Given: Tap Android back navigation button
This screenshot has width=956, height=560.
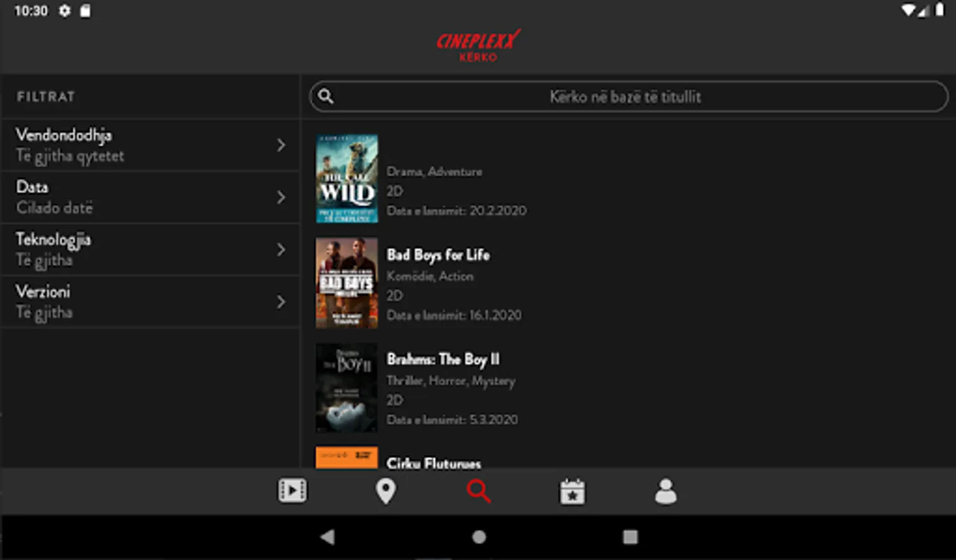Looking at the screenshot, I should [327, 536].
